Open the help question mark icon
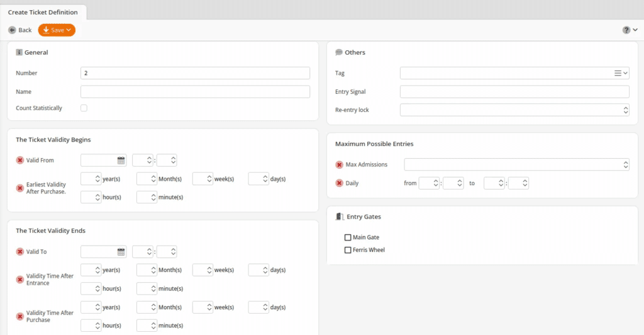Screen dimensions: 644x335 click(x=626, y=30)
